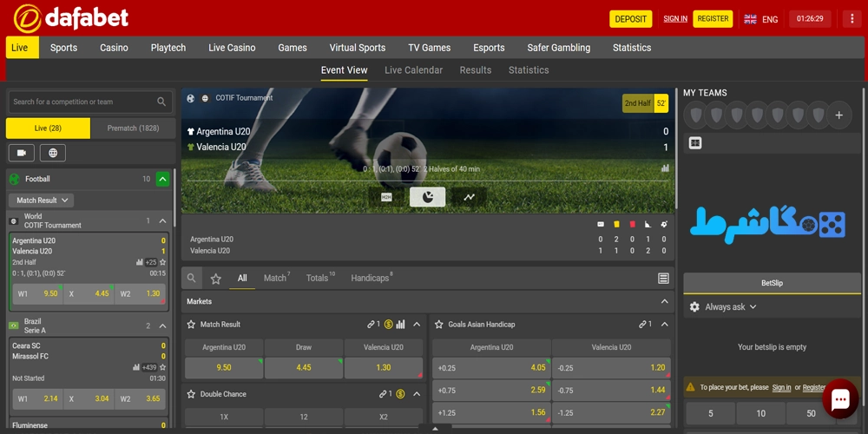This screenshot has height=434, width=868.
Task: Switch to Live (28) events toggle
Action: click(48, 128)
